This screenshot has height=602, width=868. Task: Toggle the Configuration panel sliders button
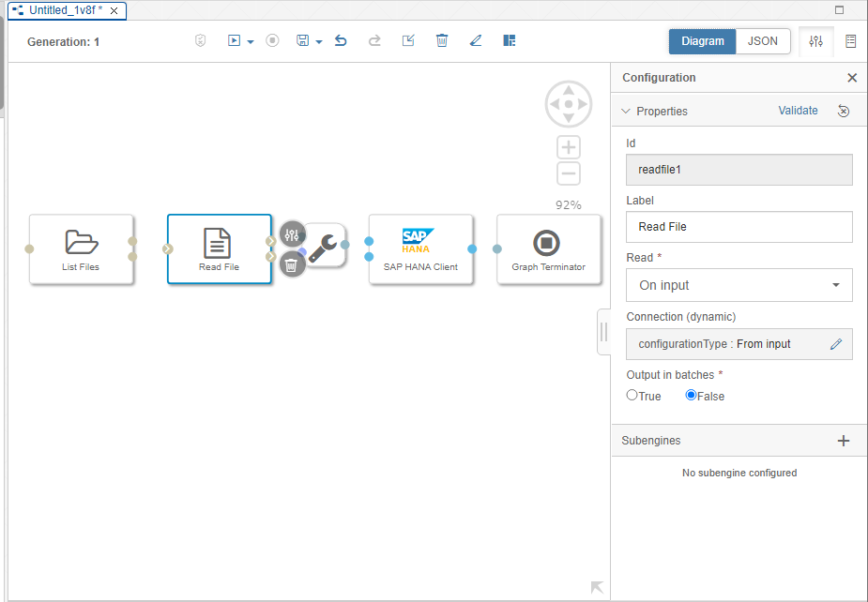[815, 41]
